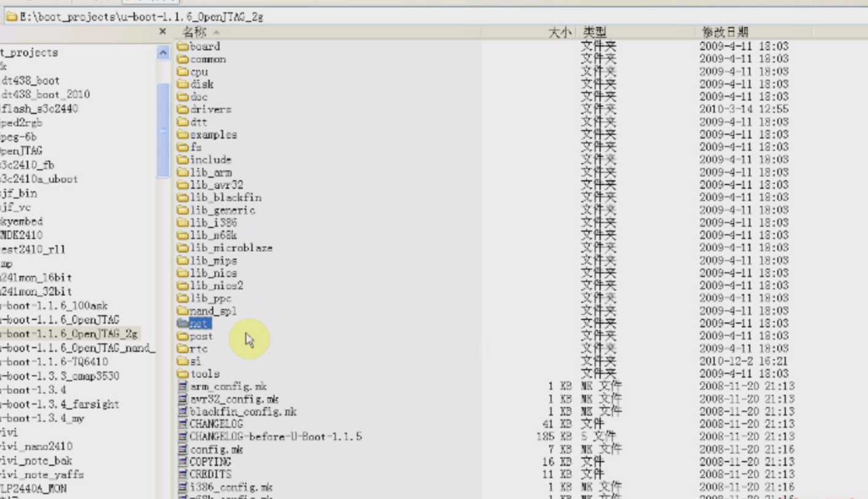Select vivi_note_bak in folder tree

37,460
